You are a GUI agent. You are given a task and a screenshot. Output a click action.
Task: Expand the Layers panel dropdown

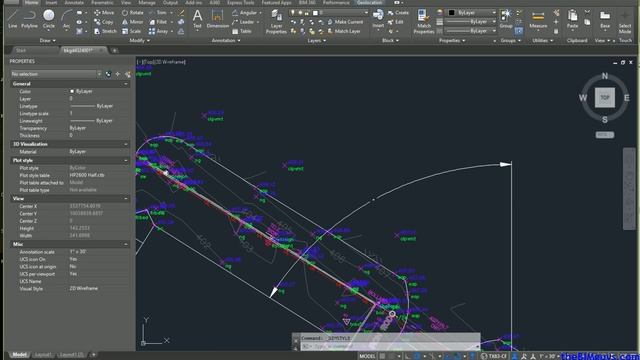click(x=317, y=40)
